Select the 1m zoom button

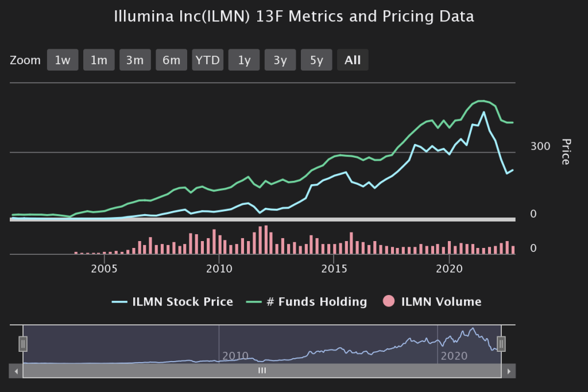99,60
